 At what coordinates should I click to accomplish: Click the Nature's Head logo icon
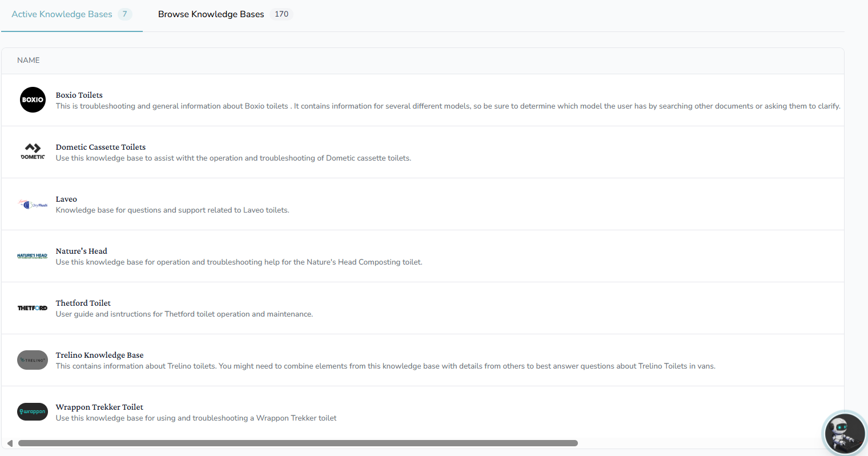tap(33, 256)
